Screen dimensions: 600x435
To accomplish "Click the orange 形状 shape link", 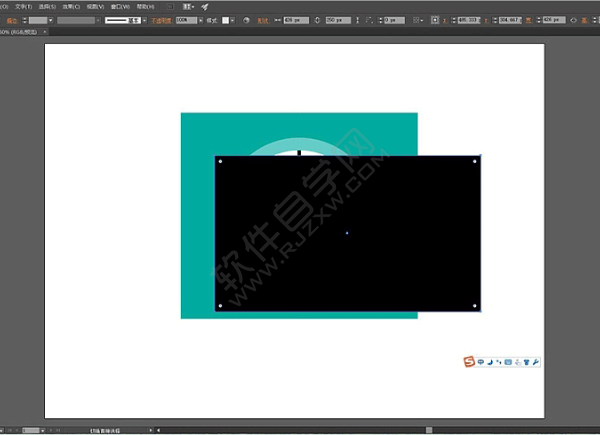I will 262,21.
